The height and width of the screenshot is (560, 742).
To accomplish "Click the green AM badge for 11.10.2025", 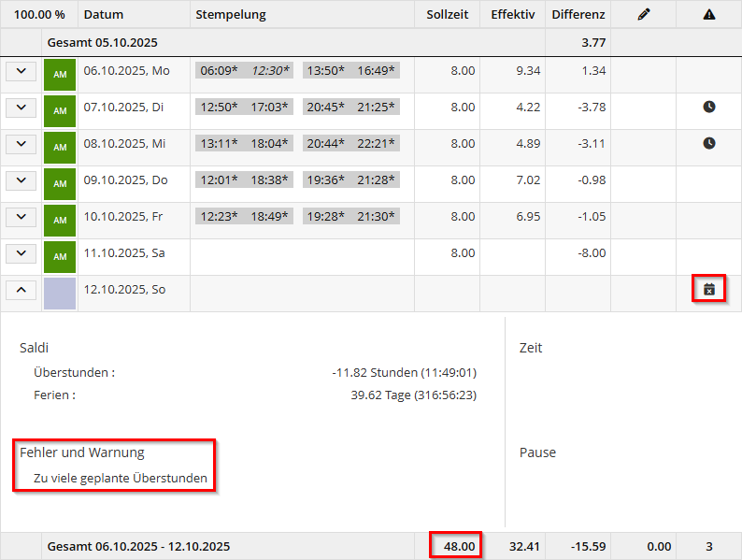I will point(60,256).
